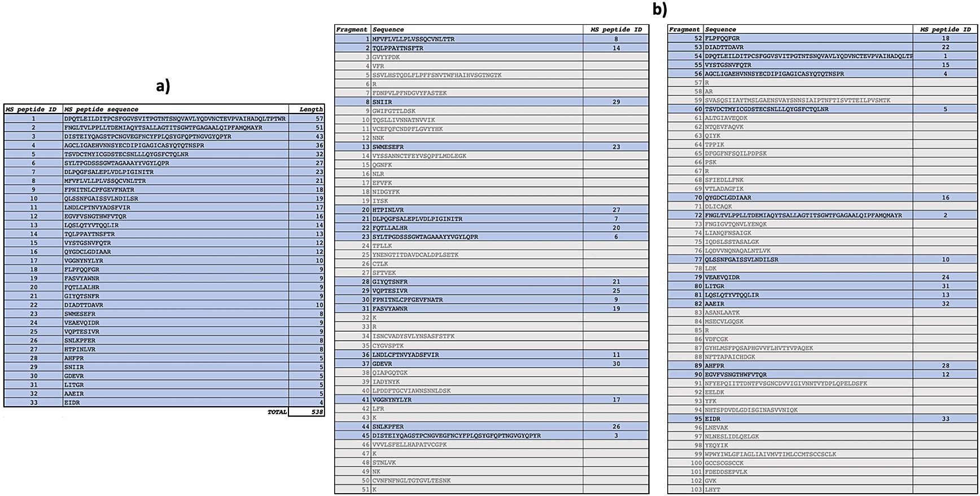Click the "MS peptide sequence" column header
980x496 pixels.
[x=102, y=110]
